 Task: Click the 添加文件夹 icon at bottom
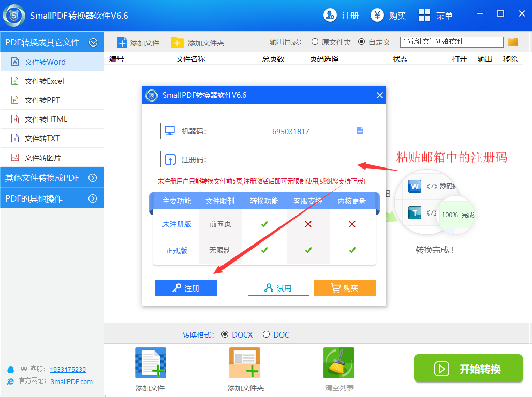click(244, 362)
